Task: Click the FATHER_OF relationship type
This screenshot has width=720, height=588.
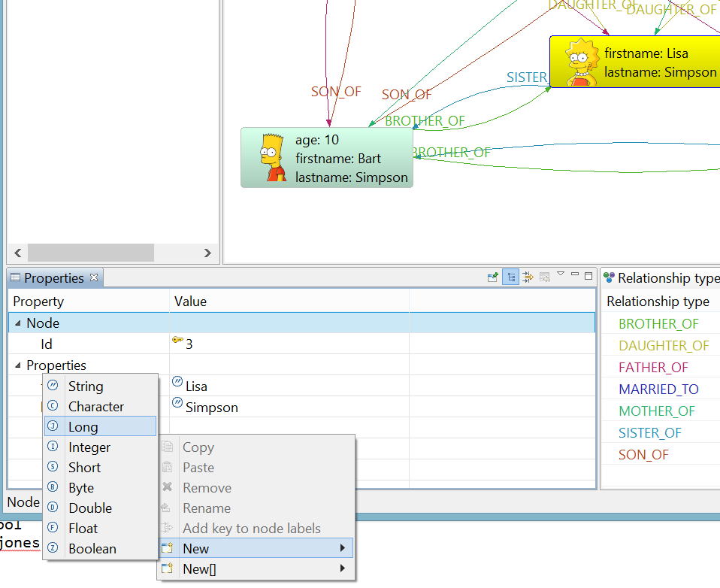Action: (653, 368)
